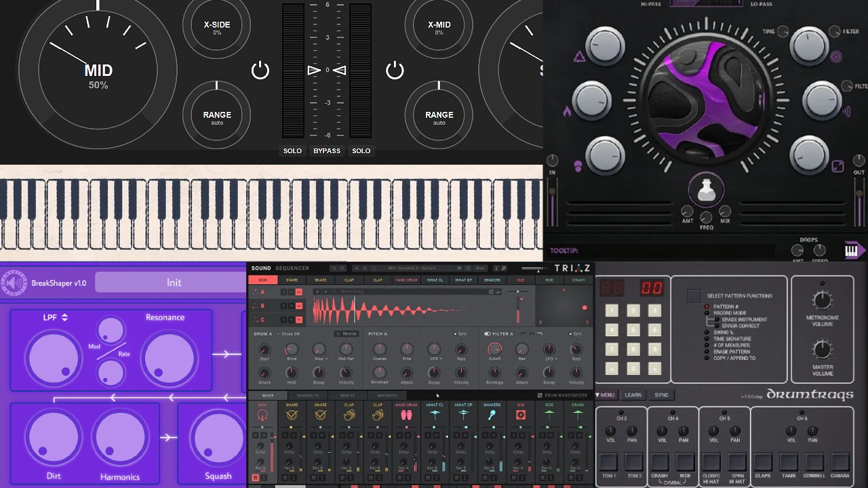
Task: Click the Select Pattern Functions square button
Action: (x=694, y=296)
